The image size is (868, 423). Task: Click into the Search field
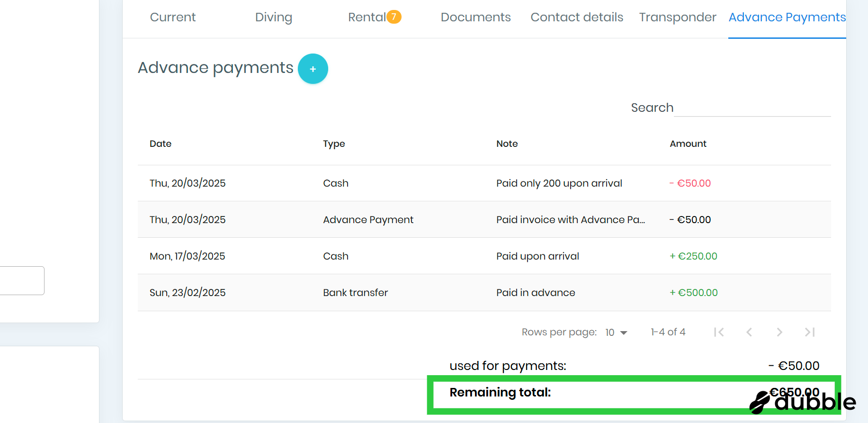752,108
